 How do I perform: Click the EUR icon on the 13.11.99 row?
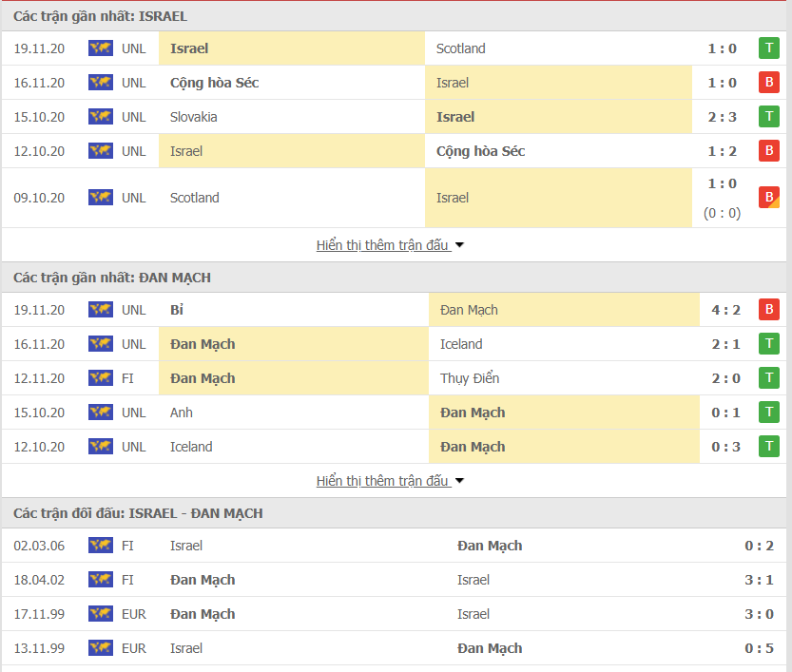click(100, 648)
